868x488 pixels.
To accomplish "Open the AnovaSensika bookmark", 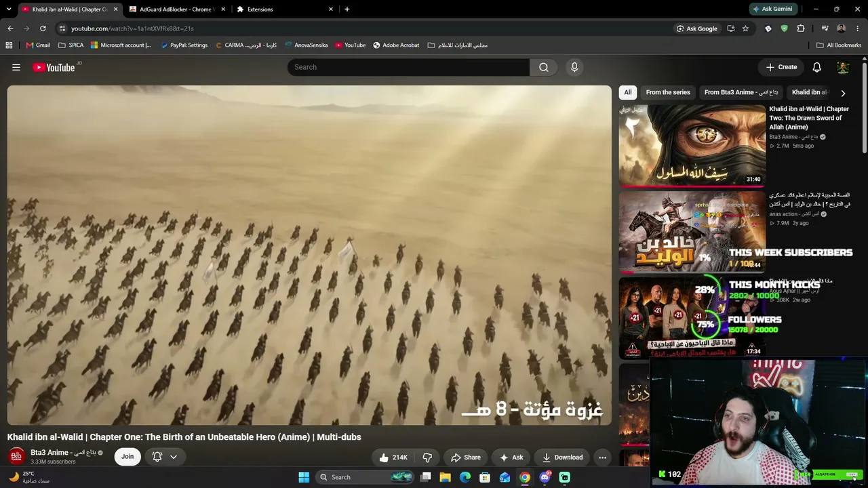I will tap(306, 45).
